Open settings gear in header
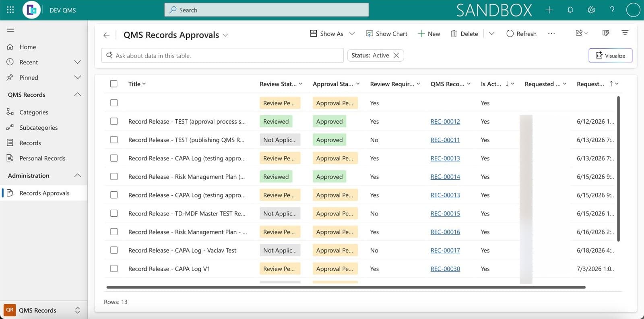The height and width of the screenshot is (319, 644). tap(591, 10)
